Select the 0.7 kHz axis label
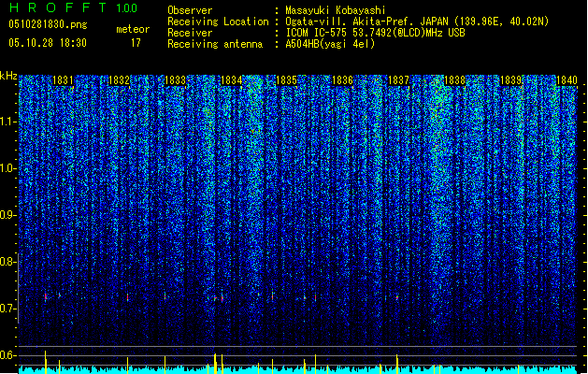Viewport: 588px width, 374px height. tap(7, 309)
